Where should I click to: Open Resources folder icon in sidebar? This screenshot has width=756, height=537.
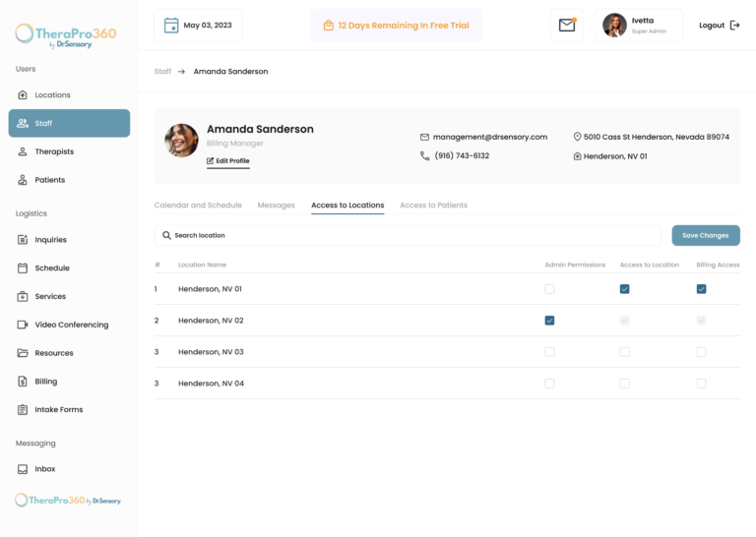[23, 353]
